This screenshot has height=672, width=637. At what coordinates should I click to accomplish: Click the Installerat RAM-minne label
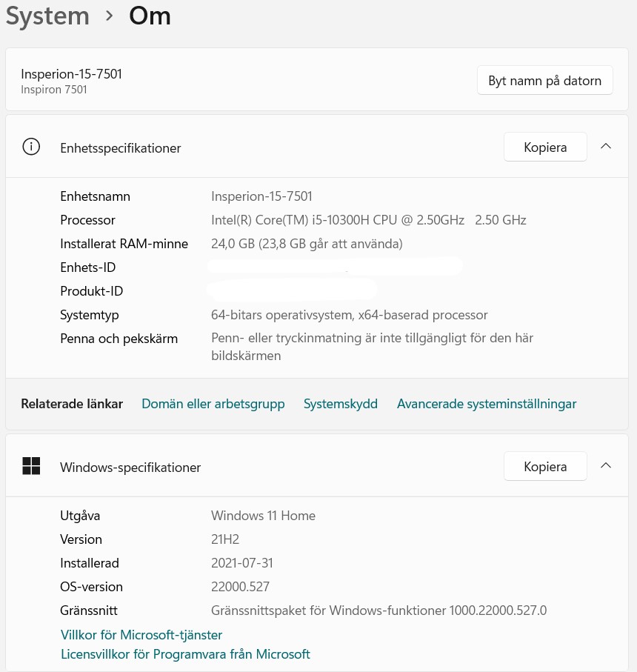pyautogui.click(x=124, y=244)
